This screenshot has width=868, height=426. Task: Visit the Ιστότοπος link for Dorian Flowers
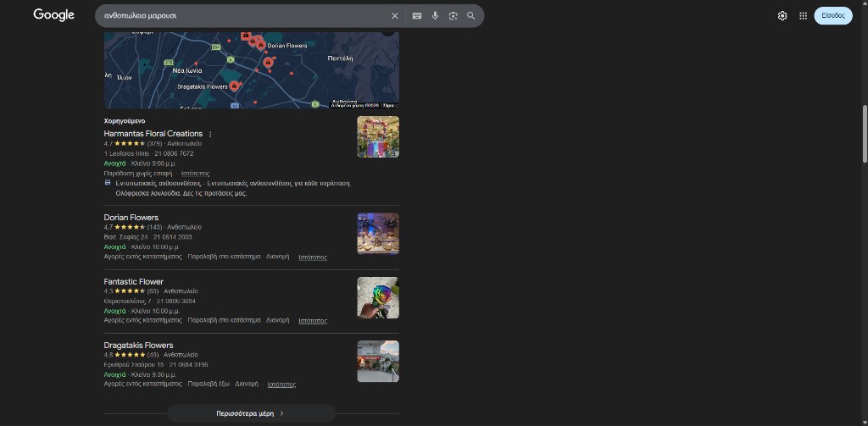(313, 257)
